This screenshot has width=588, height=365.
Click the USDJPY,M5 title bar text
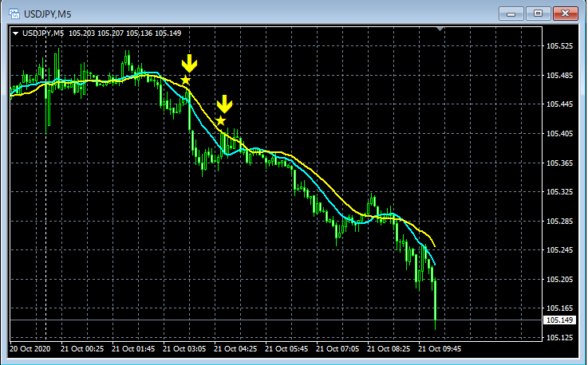[47, 14]
